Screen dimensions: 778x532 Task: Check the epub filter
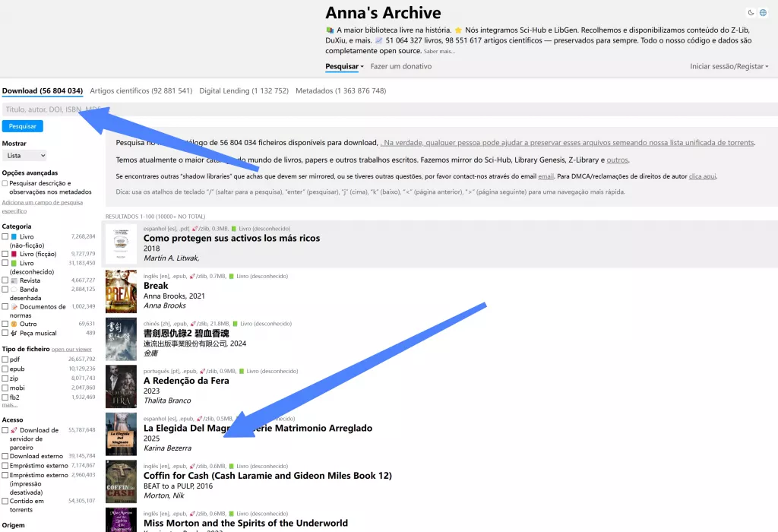[x=5, y=369]
